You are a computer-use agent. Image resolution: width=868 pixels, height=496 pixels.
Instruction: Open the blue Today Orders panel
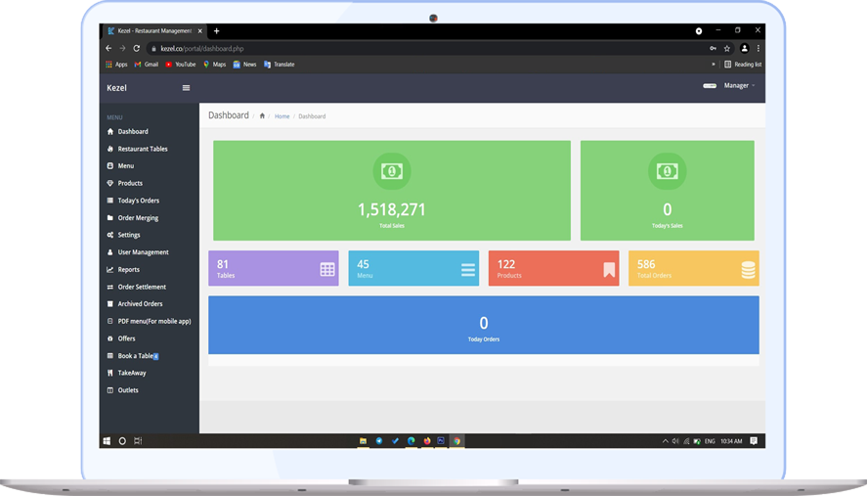483,326
